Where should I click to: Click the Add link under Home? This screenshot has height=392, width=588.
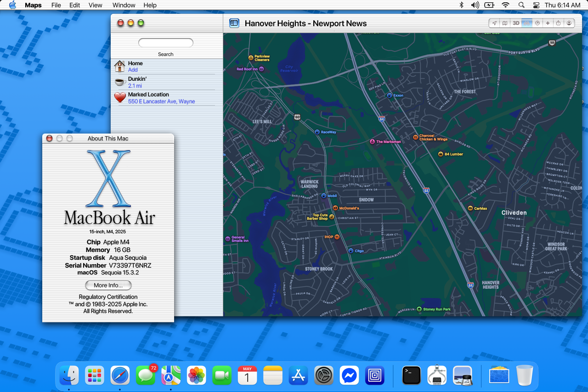pos(133,70)
